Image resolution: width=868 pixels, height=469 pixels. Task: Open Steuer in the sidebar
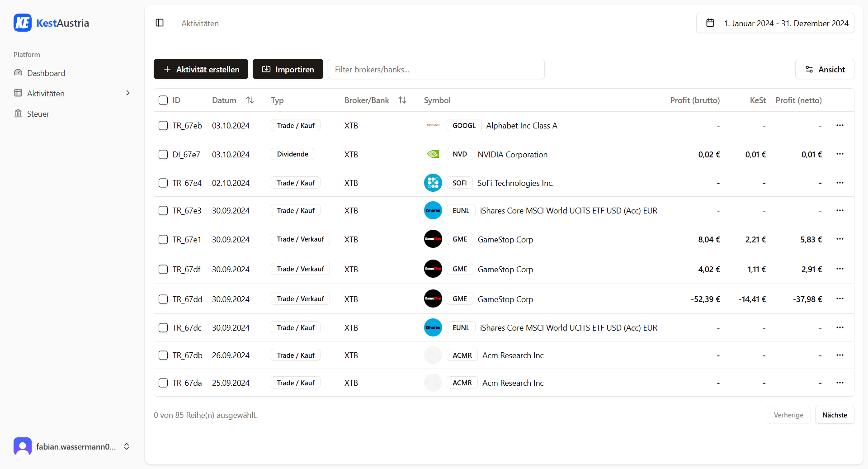pyautogui.click(x=38, y=114)
